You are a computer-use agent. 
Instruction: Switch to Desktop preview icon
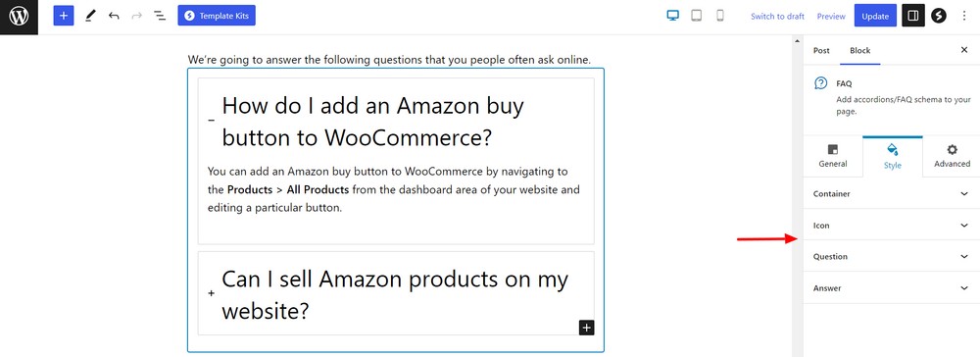(x=673, y=17)
